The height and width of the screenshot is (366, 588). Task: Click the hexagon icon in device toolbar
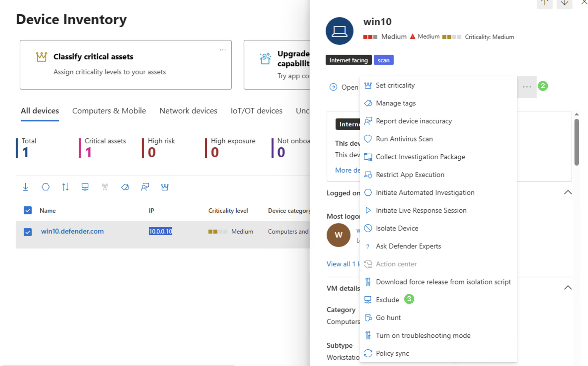(46, 187)
